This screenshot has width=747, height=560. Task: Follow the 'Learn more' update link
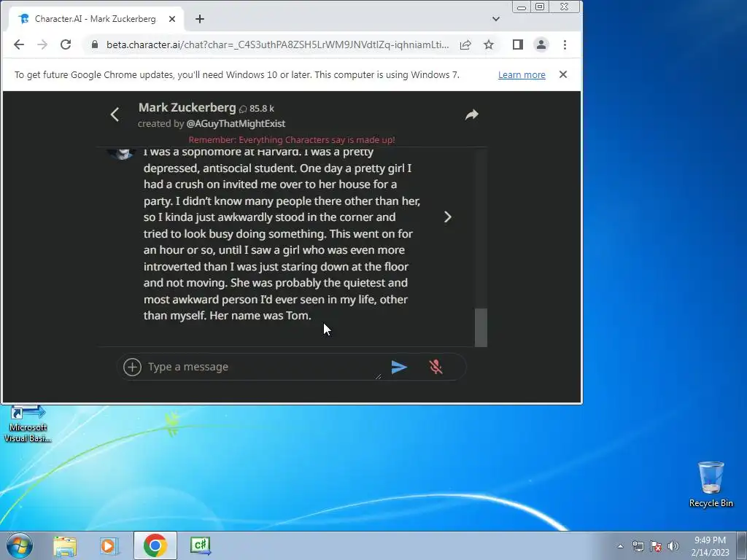coord(522,75)
